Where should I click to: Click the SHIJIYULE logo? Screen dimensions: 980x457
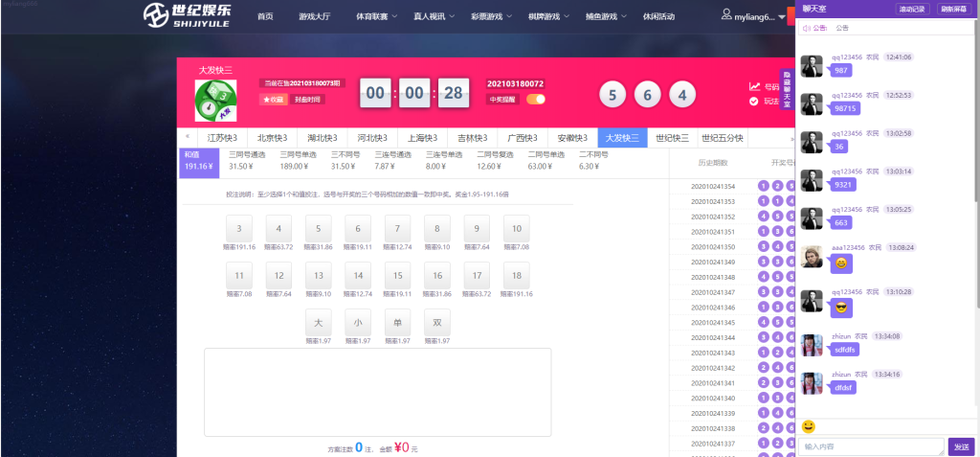[186, 15]
